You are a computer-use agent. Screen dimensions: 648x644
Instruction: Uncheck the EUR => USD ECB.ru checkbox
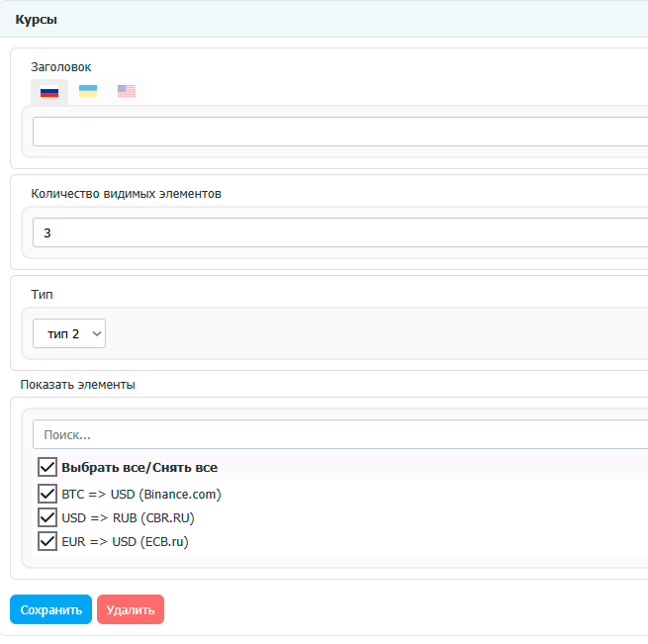(46, 541)
